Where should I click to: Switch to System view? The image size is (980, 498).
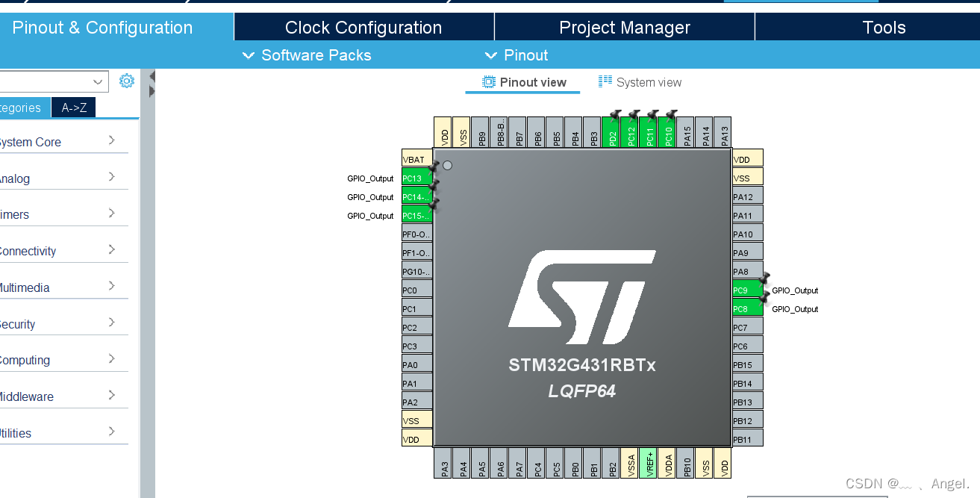[640, 82]
